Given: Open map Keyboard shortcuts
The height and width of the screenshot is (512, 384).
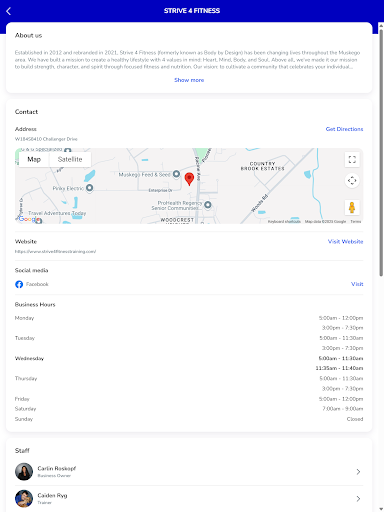Looking at the screenshot, I should click(x=284, y=222).
